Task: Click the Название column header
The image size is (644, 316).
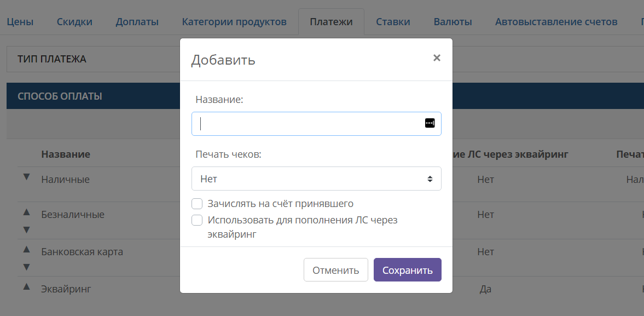Action: (x=66, y=154)
